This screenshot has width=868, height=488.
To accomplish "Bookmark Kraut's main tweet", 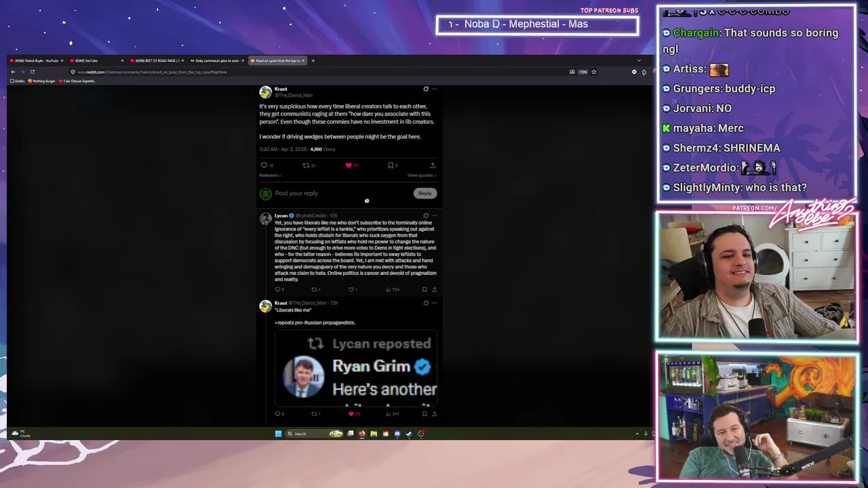I will click(x=391, y=165).
